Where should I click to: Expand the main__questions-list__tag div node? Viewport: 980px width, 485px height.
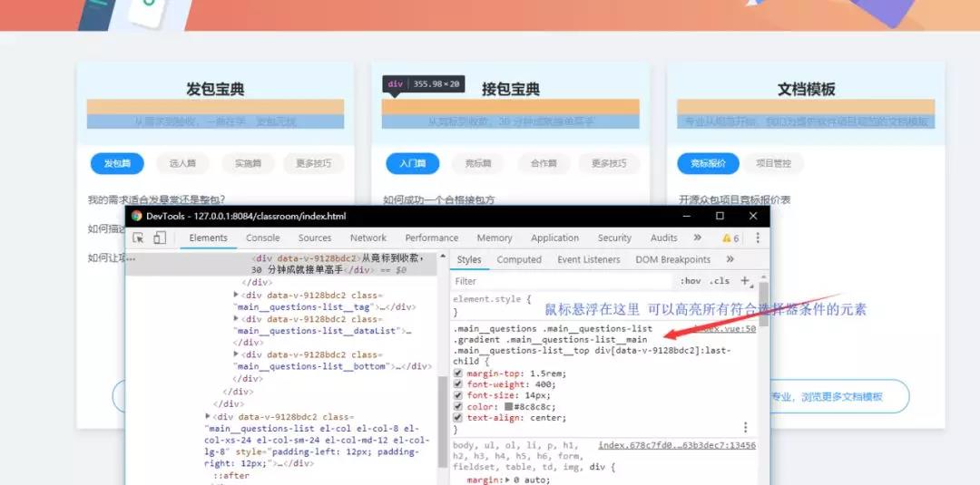[x=237, y=295]
